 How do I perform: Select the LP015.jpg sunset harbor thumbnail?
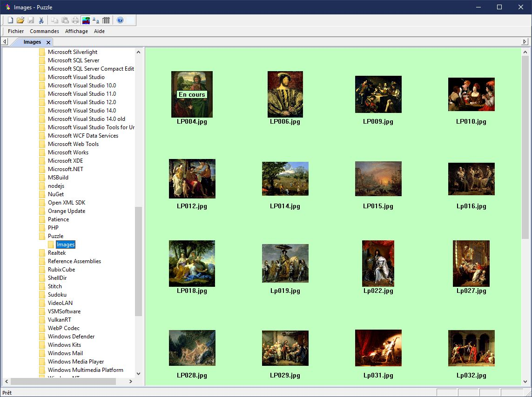point(378,179)
